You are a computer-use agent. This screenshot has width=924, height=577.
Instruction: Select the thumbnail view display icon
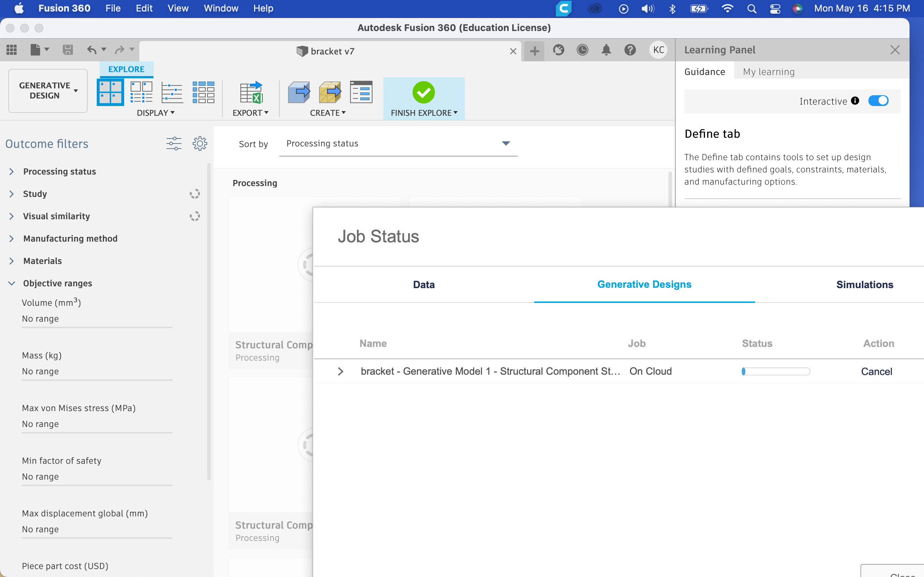pyautogui.click(x=110, y=92)
